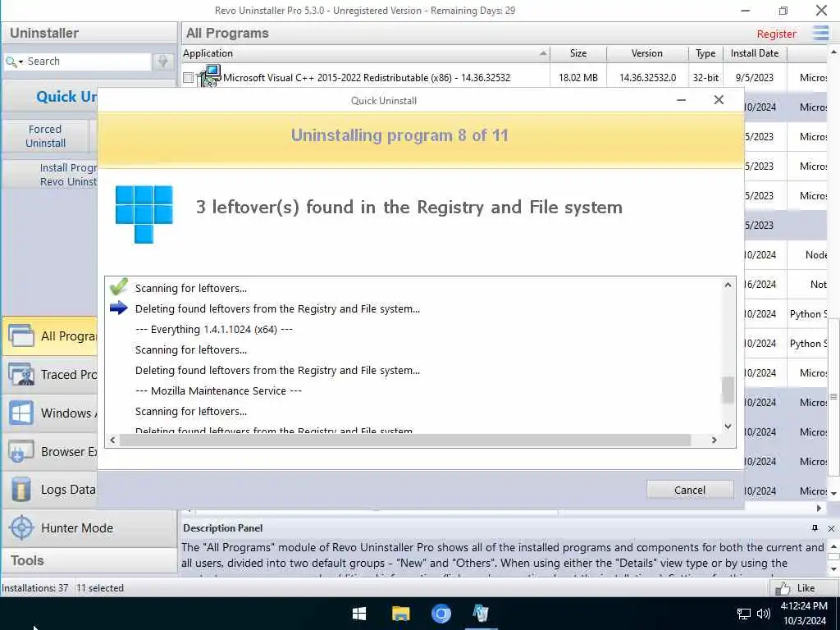Click the blue squares program icon in the dialog
The height and width of the screenshot is (630, 840).
(144, 214)
